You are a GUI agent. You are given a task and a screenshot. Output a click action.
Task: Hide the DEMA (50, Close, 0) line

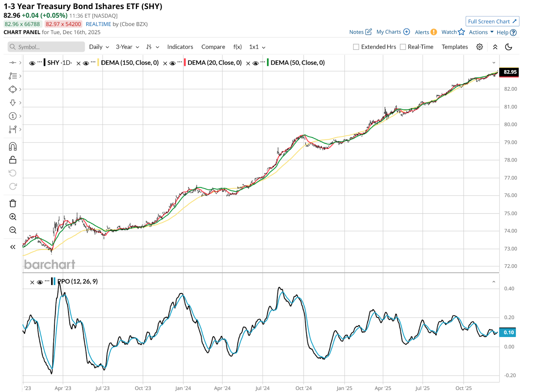point(256,63)
